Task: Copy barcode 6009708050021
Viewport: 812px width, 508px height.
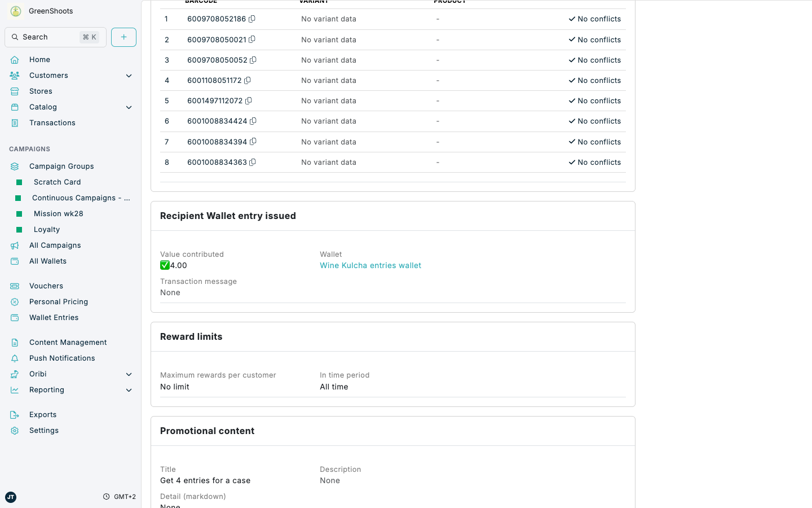Action: pos(252,40)
